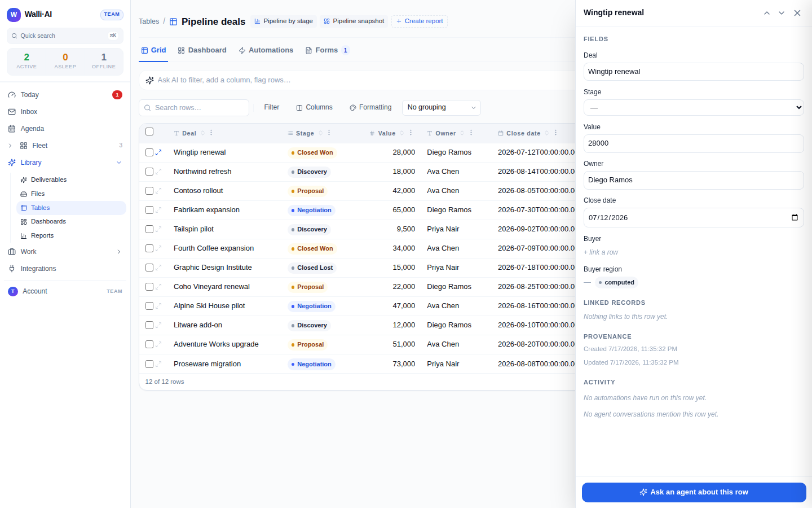Open the No grouping dropdown
The width and height of the screenshot is (812, 508).
pyautogui.click(x=441, y=108)
